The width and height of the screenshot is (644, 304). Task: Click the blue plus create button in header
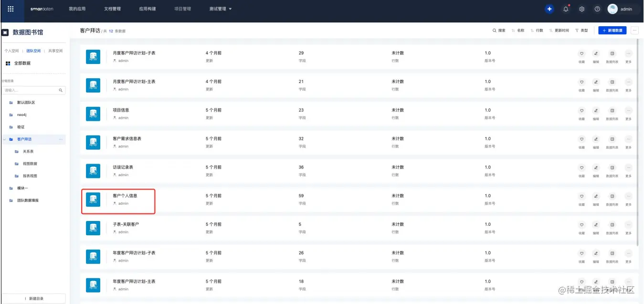click(549, 9)
